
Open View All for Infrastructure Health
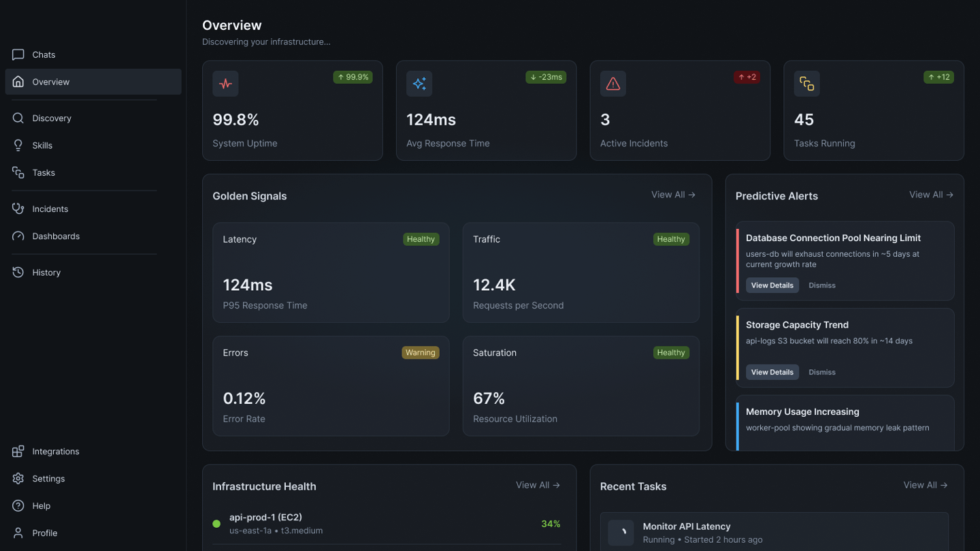(x=537, y=486)
